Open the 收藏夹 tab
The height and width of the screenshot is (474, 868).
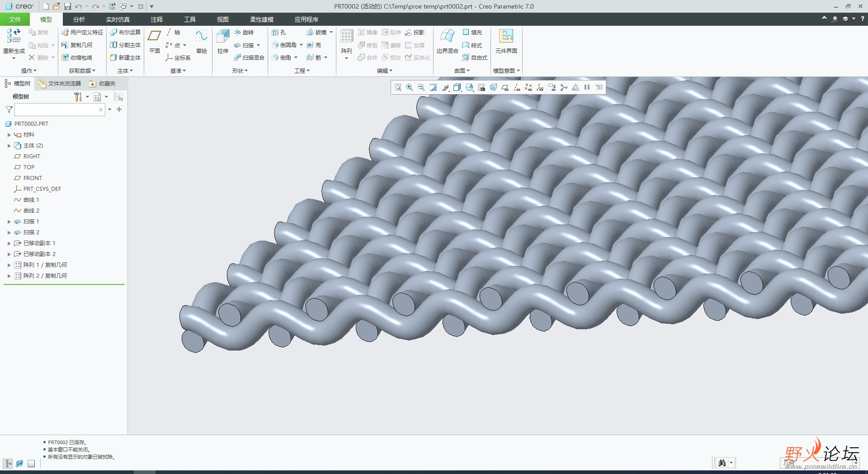(103, 84)
